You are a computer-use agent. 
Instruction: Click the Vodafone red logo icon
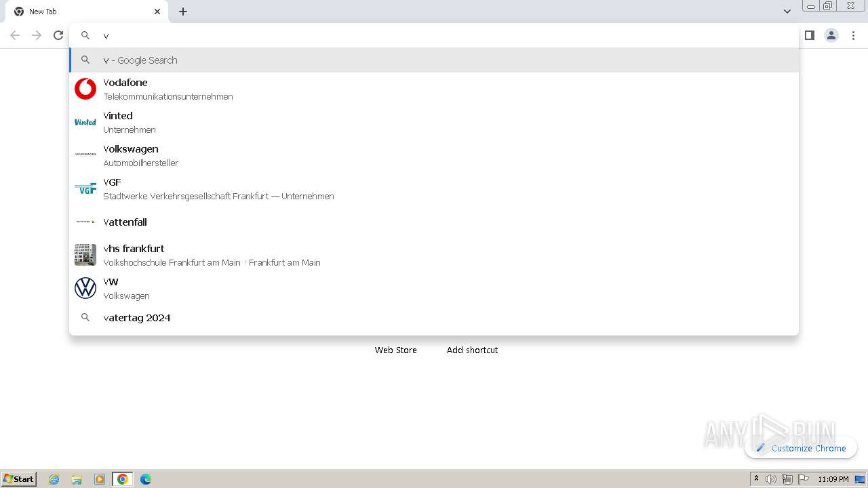[85, 89]
